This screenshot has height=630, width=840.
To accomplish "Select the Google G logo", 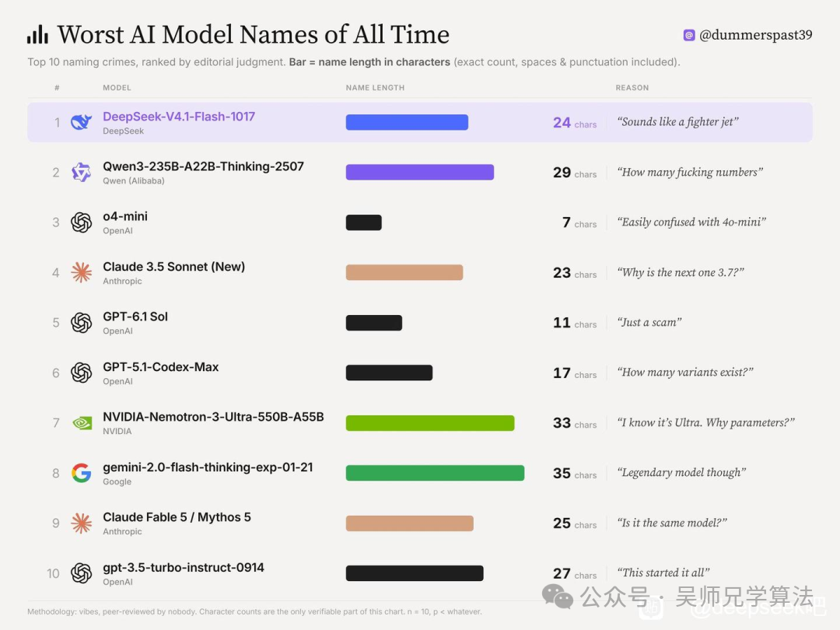I will (x=82, y=473).
